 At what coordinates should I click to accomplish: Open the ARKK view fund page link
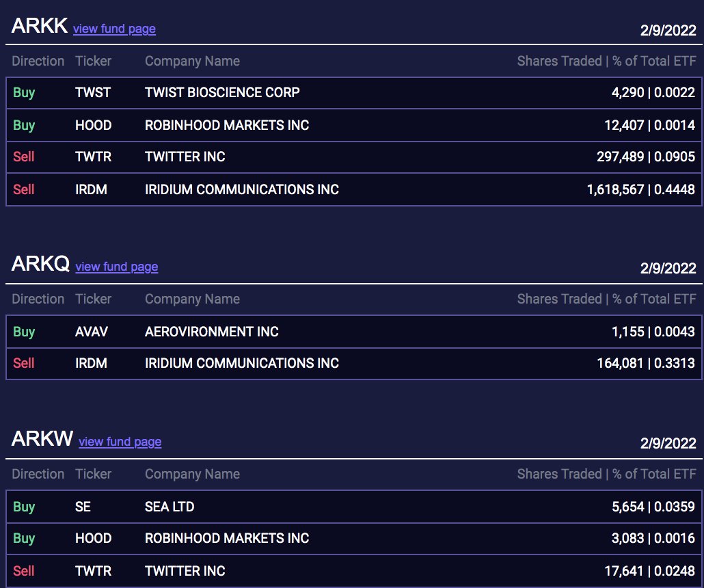(x=115, y=29)
